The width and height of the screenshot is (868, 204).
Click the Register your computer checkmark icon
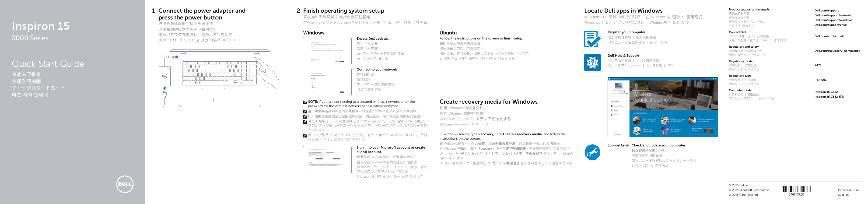click(592, 39)
